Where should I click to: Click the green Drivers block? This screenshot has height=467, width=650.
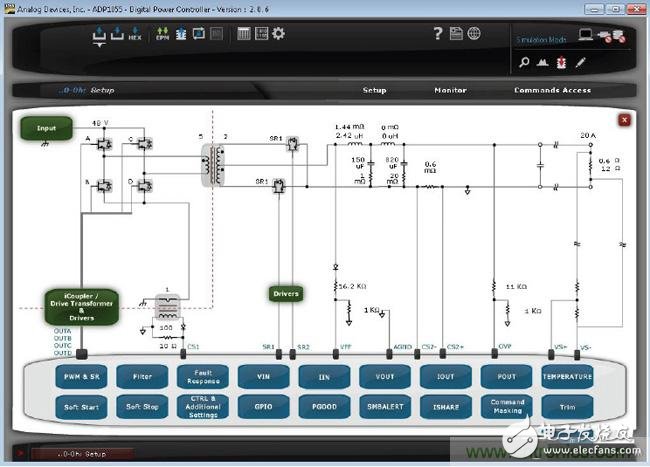click(x=286, y=294)
